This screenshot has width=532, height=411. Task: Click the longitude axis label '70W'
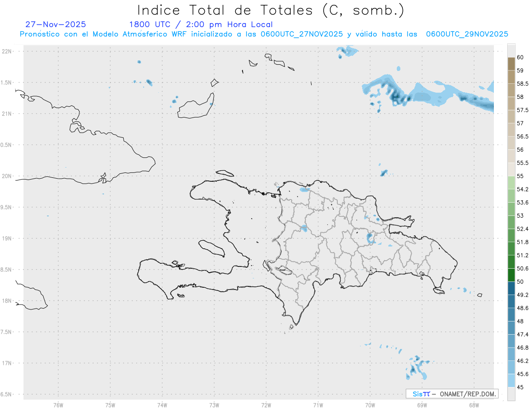coord(370,405)
